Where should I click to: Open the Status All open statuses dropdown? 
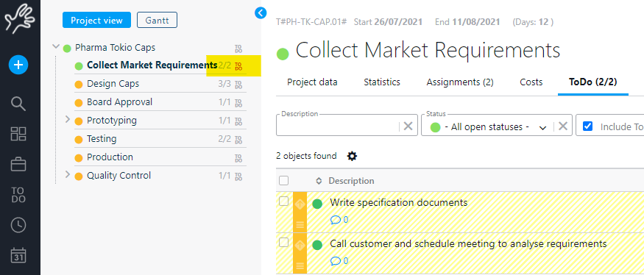487,126
